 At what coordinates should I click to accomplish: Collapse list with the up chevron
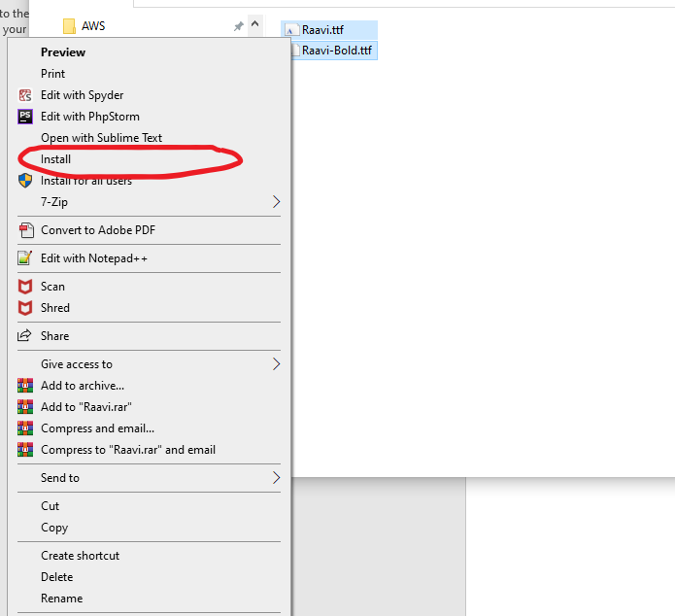click(254, 23)
